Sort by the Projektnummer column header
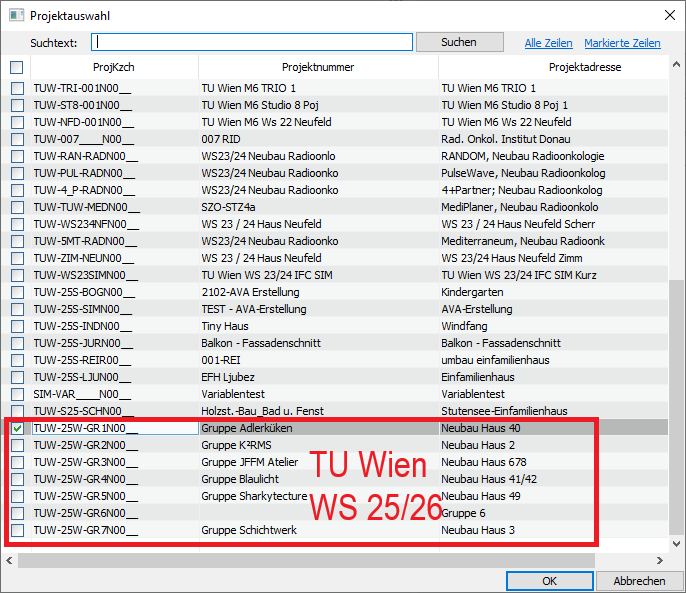This screenshot has width=686, height=593. (x=318, y=68)
